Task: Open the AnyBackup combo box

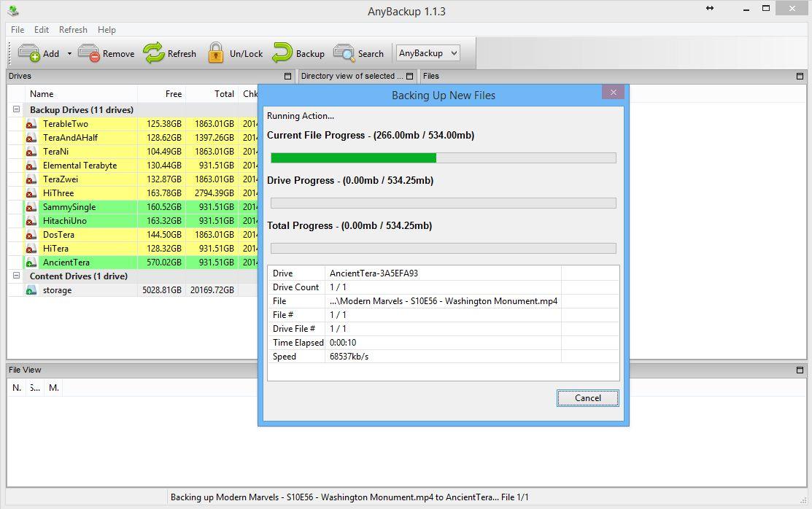Action: coord(428,53)
